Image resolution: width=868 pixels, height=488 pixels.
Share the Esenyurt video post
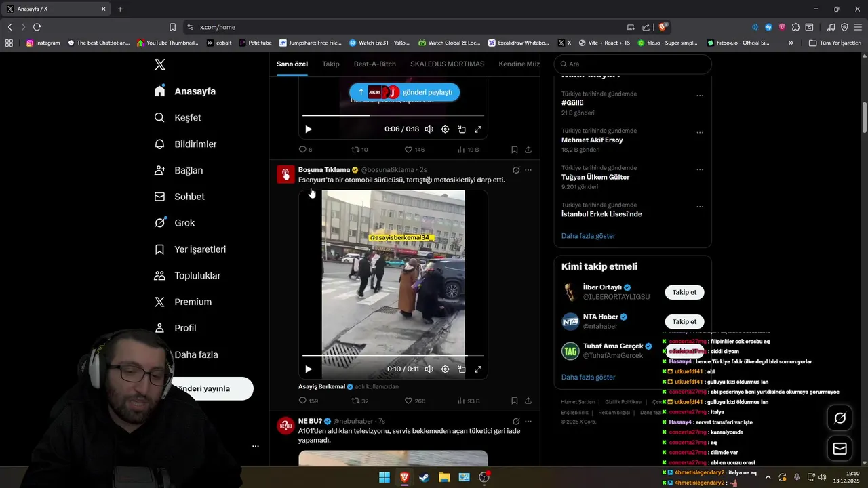click(528, 401)
